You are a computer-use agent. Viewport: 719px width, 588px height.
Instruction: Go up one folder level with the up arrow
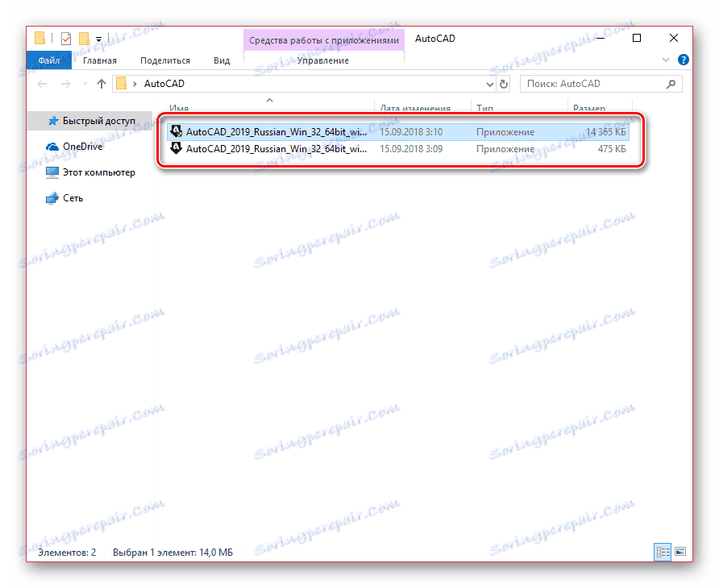pos(102,84)
